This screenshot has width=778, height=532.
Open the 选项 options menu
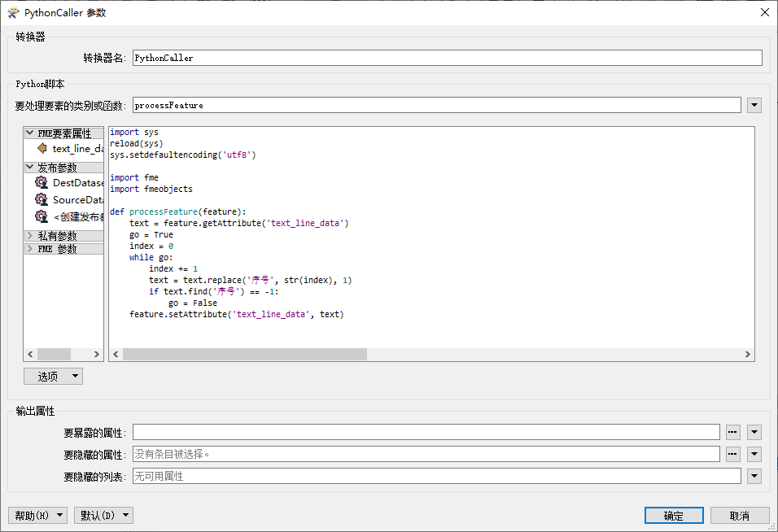tap(53, 376)
